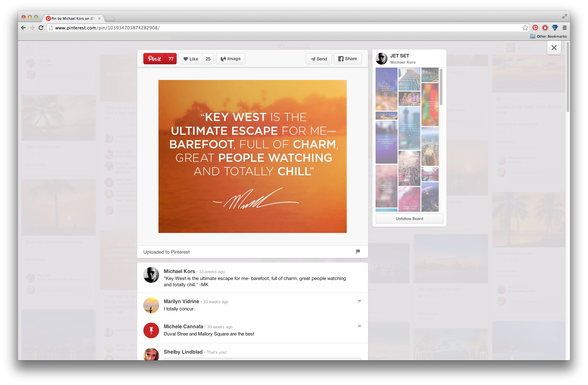This screenshot has height=385, width=588.
Task: Click the red Pin it button
Action: pyautogui.click(x=154, y=59)
